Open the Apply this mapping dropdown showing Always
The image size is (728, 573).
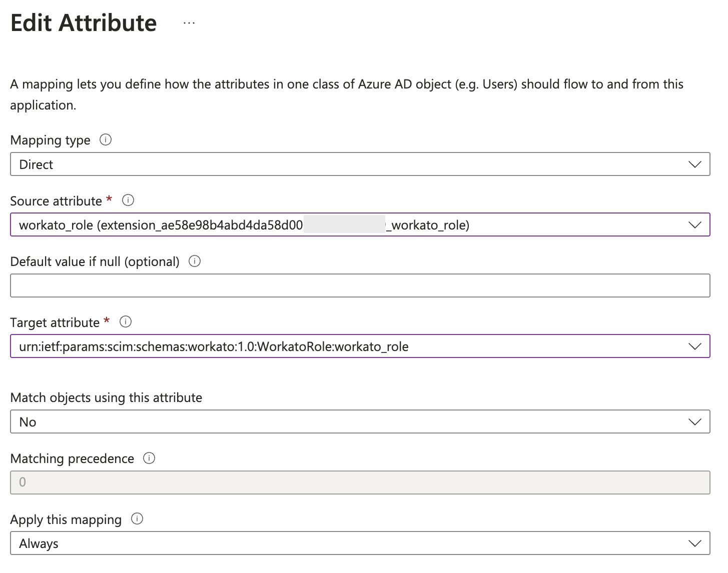click(x=350, y=543)
